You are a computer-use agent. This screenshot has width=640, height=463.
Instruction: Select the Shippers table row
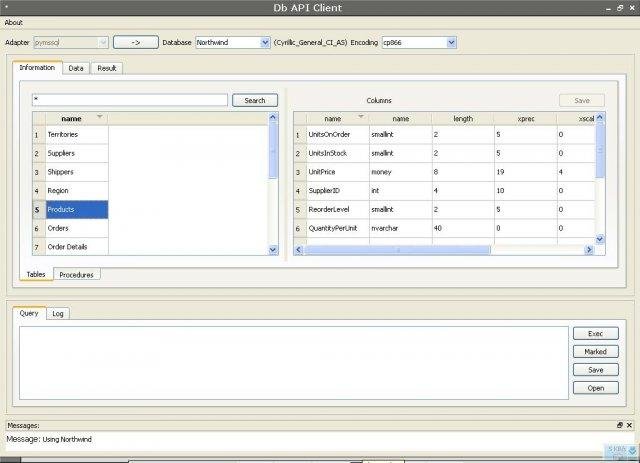tap(77, 172)
